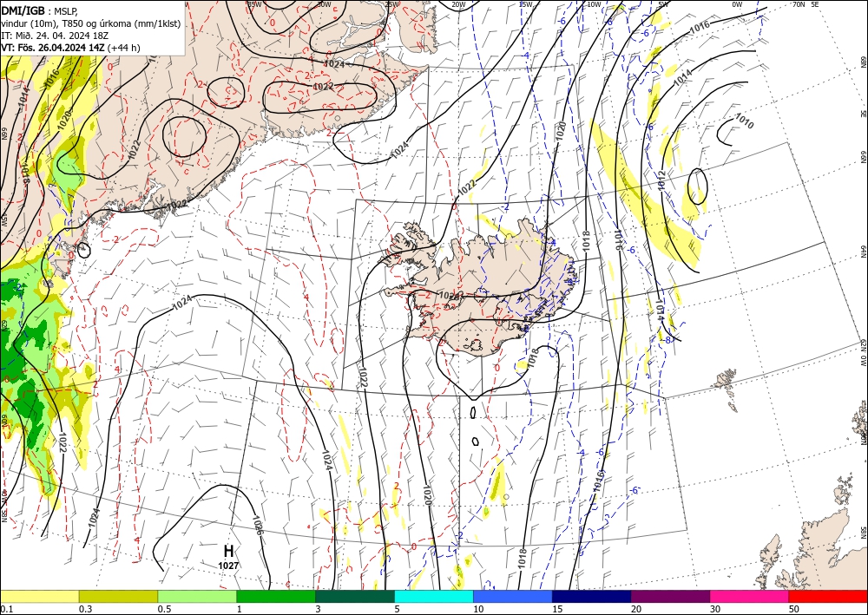
Task: Click the 'IT: Mið. 24. 04. 2024 18Z' line
Action: (55, 36)
